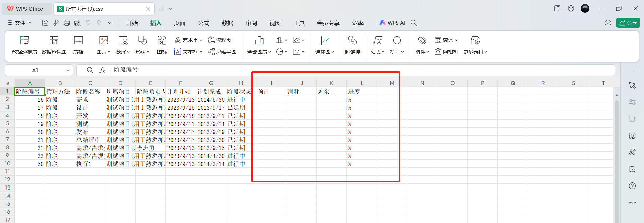Switch to the 公式 ribbon tab
This screenshot has width=644, height=223.
[204, 23]
